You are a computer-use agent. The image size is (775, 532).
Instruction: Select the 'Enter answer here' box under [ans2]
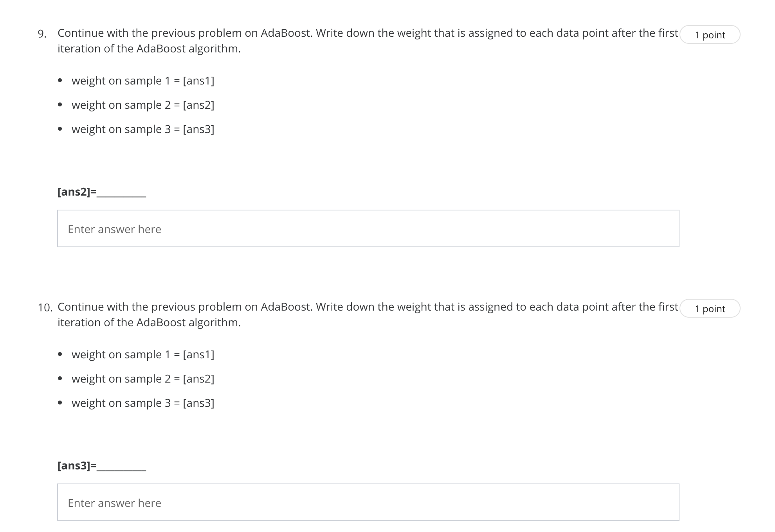368,228
